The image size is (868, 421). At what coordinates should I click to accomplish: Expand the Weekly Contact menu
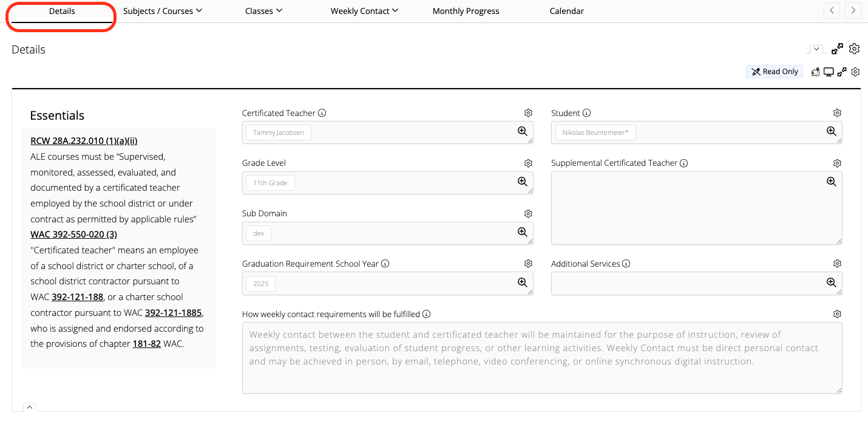364,10
